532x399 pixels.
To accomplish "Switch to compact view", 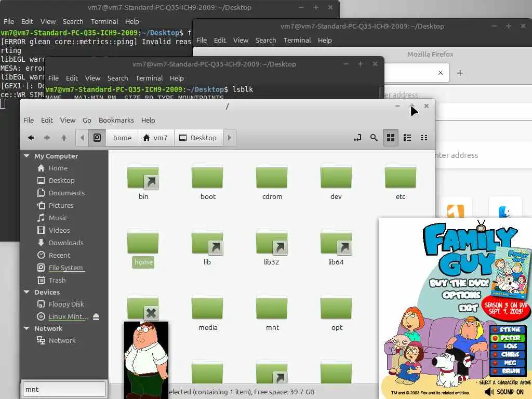I will [424, 138].
